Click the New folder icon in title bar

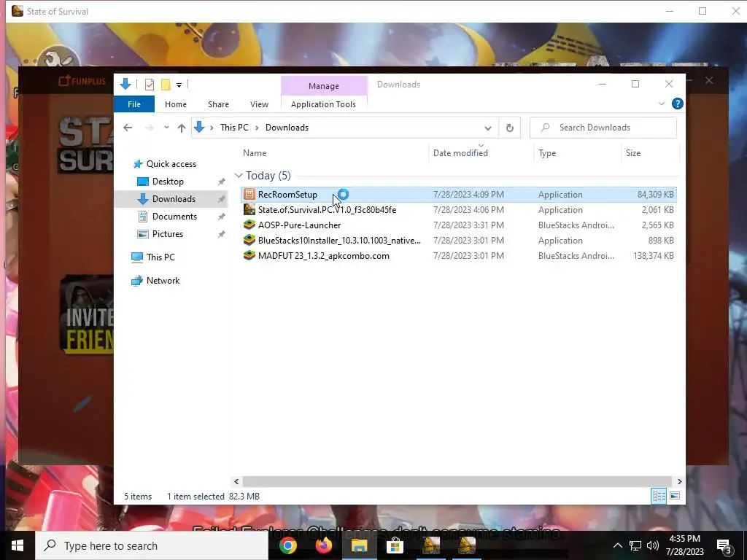(166, 85)
